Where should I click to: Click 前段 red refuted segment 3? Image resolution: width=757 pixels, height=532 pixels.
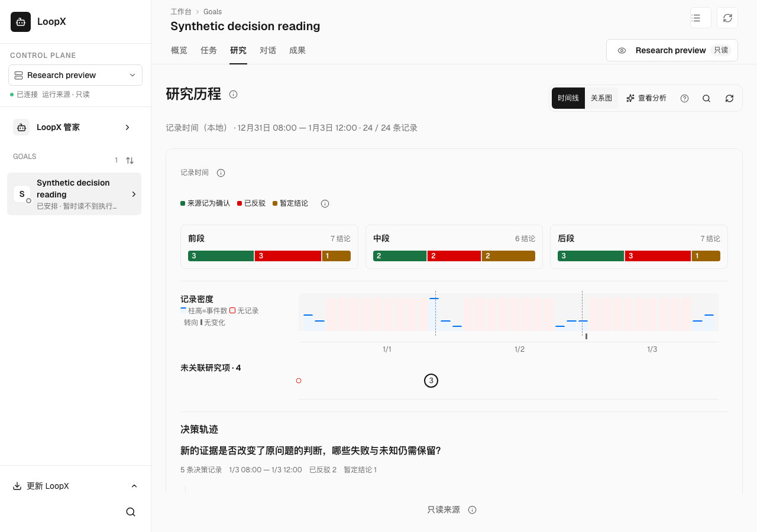(x=288, y=256)
